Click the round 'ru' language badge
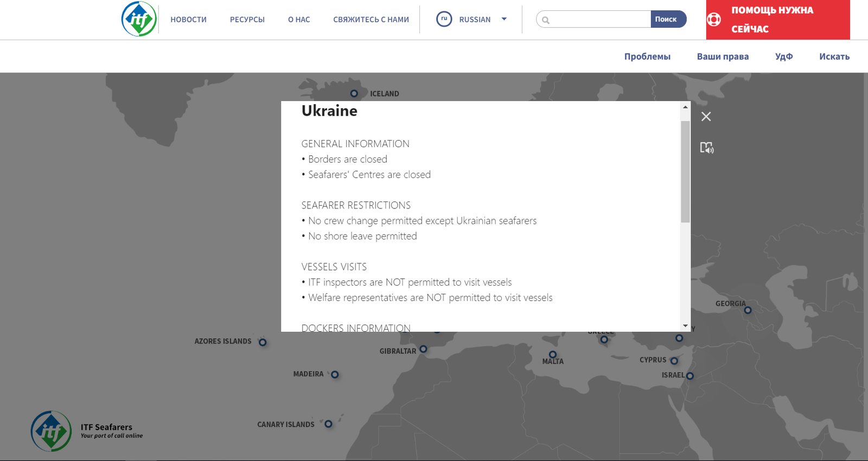Viewport: 868px width, 461px height. coord(444,19)
